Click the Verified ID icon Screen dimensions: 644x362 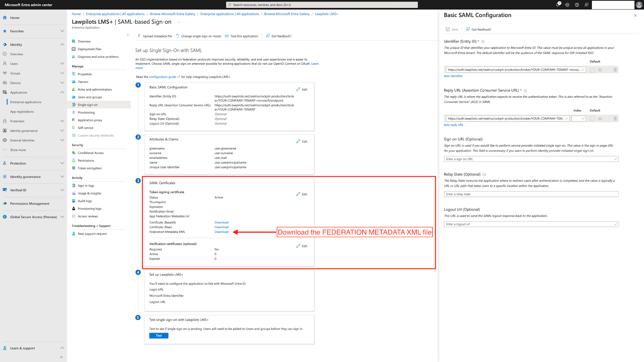click(x=5, y=190)
